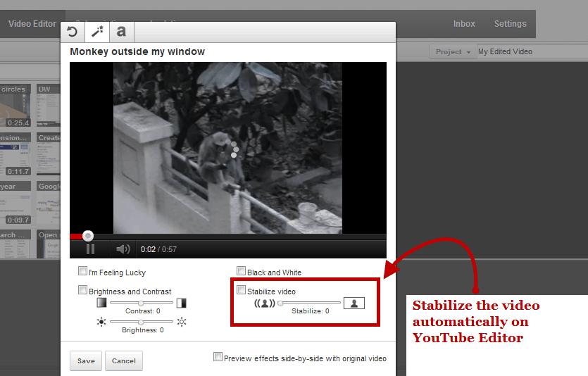
Task: Tick the side-by-side preview checkbox
Action: (x=218, y=357)
